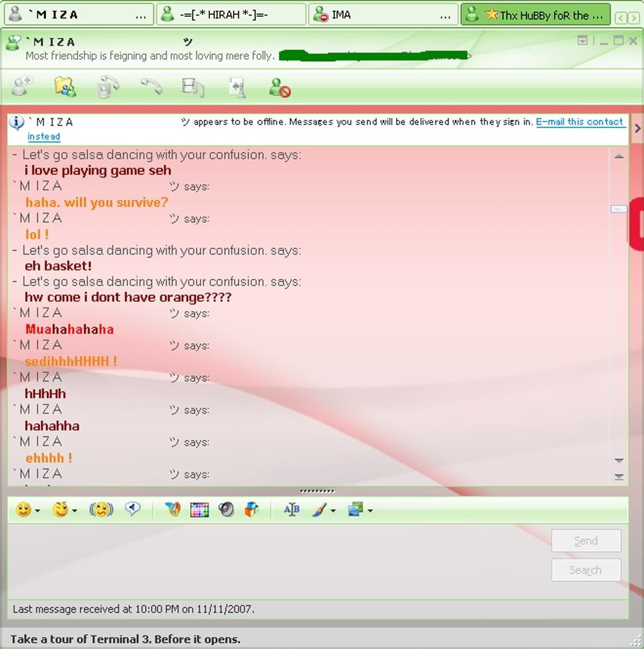Send a nudge
The height and width of the screenshot is (649, 644).
click(101, 510)
